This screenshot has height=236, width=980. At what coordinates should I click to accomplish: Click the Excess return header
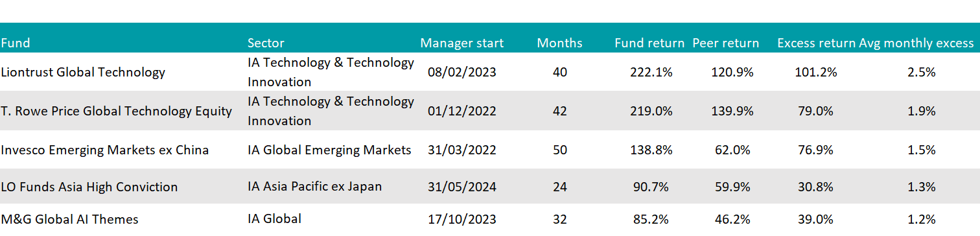816,43
